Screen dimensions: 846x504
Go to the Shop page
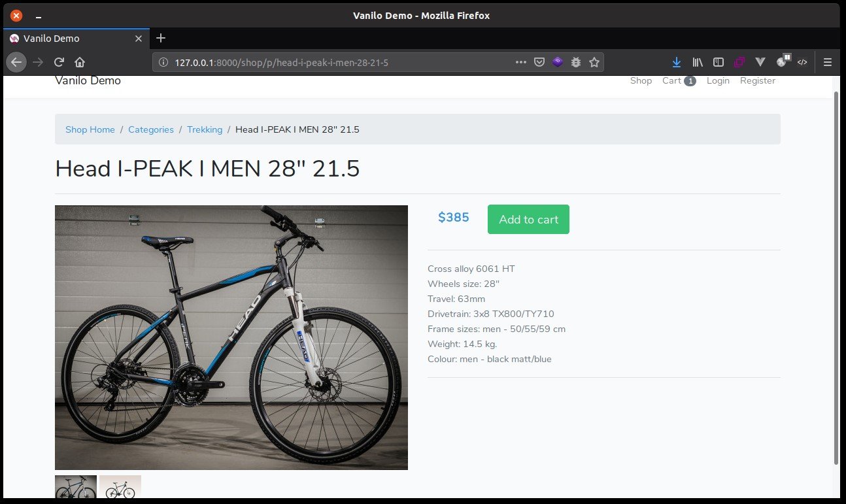pos(641,80)
